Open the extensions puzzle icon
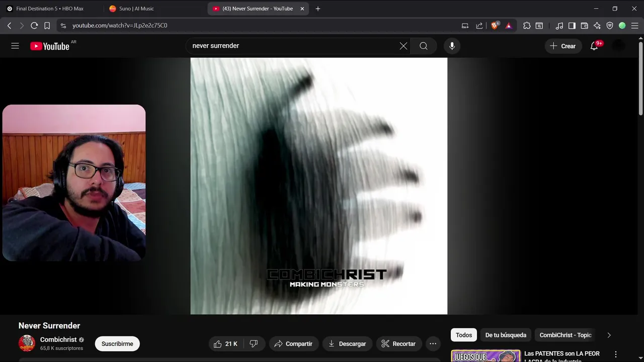The image size is (644, 362). (x=527, y=25)
